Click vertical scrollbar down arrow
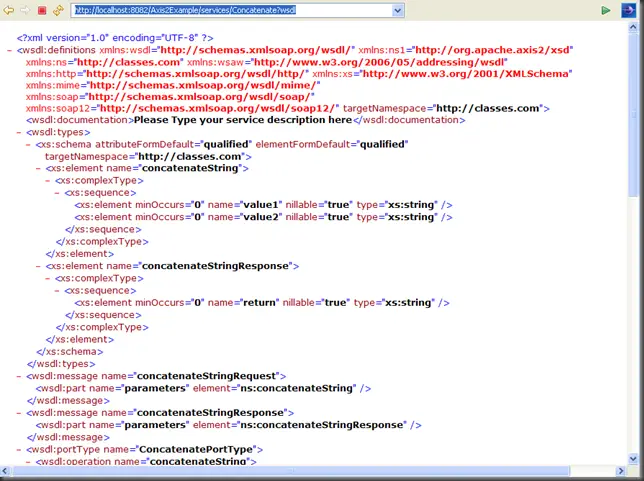The width and height of the screenshot is (644, 481). coord(633,458)
